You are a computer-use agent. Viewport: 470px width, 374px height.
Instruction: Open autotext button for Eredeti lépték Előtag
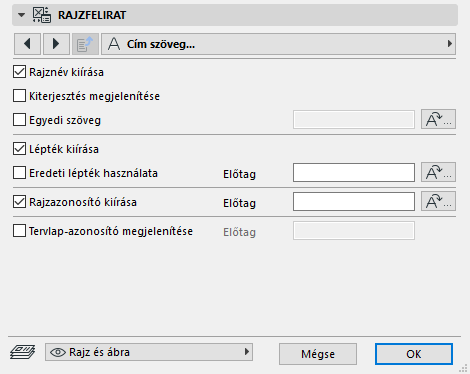click(438, 172)
